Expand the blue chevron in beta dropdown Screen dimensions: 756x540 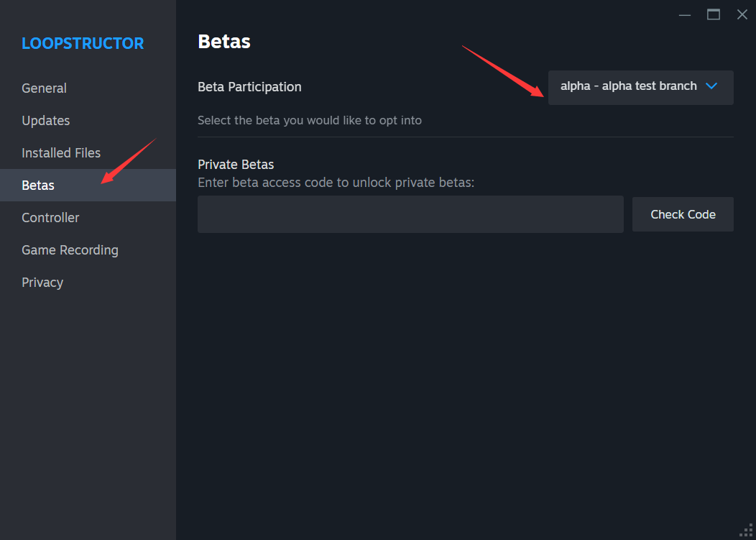711,86
